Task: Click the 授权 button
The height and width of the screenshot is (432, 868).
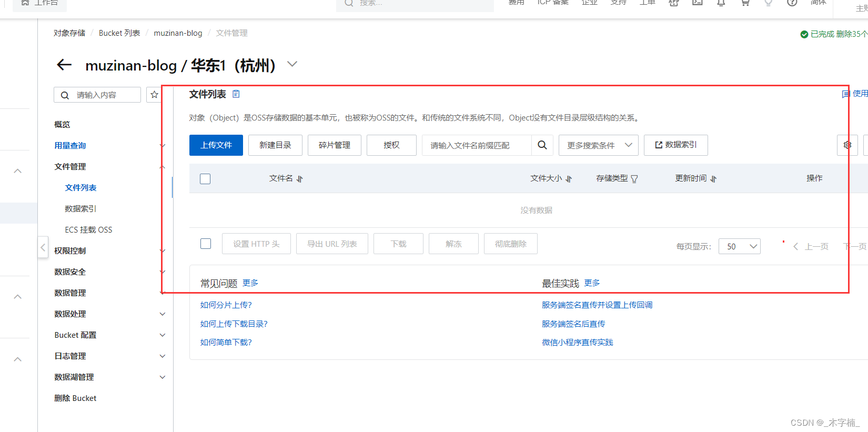Action: 391,145
